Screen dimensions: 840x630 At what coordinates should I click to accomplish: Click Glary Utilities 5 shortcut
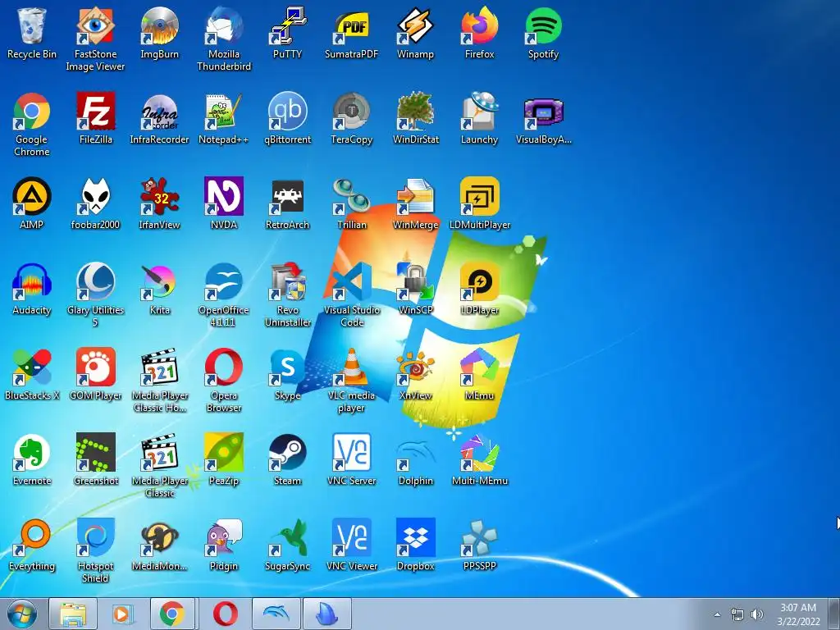(95, 282)
